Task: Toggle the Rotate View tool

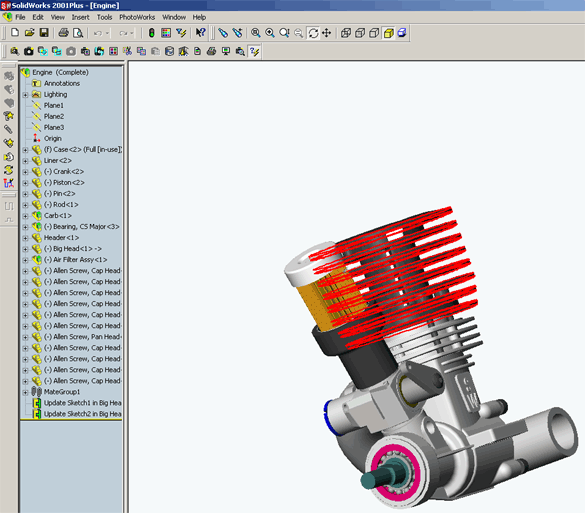Action: pos(313,33)
